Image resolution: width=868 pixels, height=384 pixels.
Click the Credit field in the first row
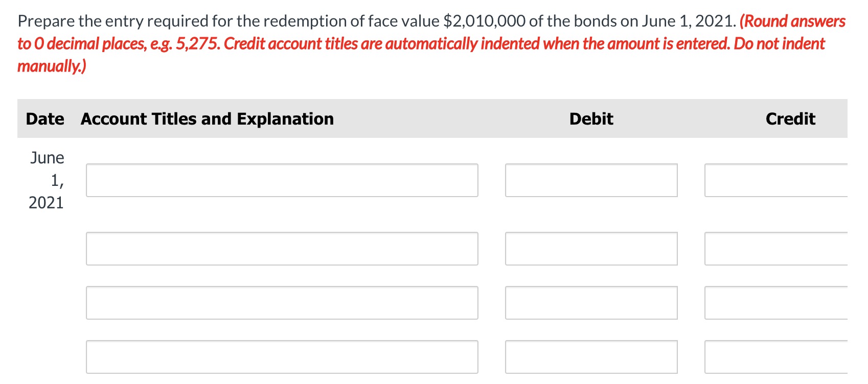pos(782,180)
